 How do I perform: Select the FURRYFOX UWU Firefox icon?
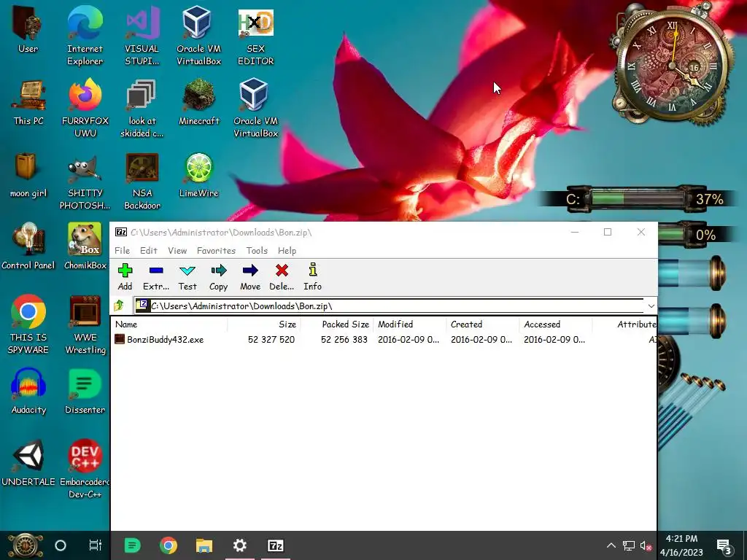(85, 108)
